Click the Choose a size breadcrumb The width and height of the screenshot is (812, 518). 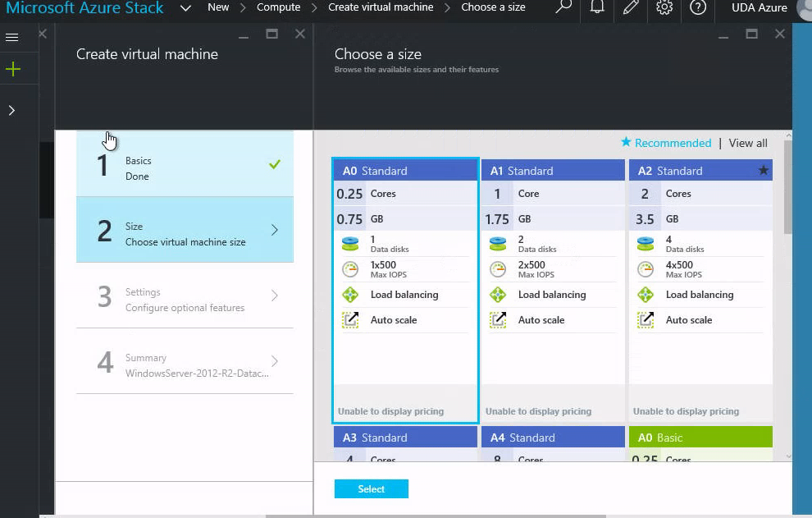493,7
